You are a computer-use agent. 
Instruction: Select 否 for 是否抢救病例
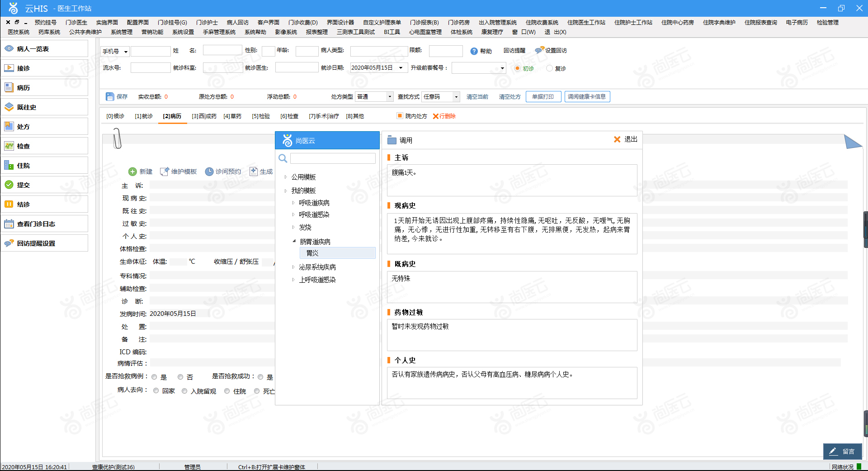[180, 377]
